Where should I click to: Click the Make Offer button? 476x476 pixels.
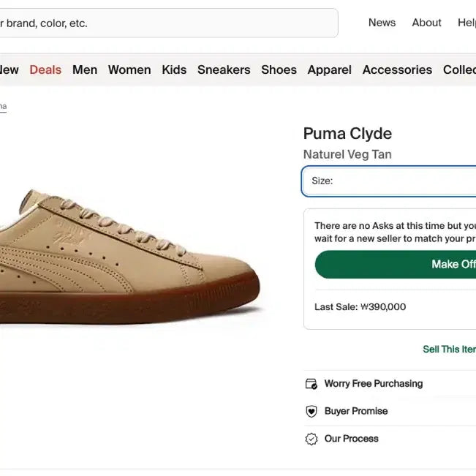coord(396,264)
